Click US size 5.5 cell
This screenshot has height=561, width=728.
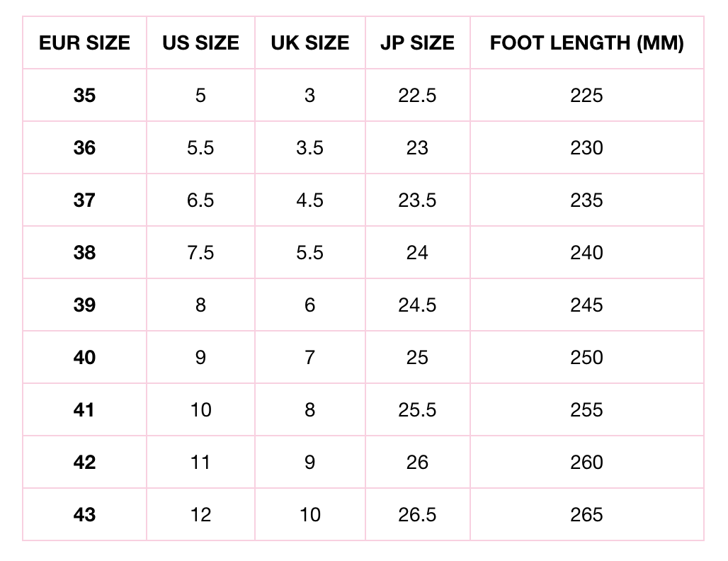pos(200,148)
